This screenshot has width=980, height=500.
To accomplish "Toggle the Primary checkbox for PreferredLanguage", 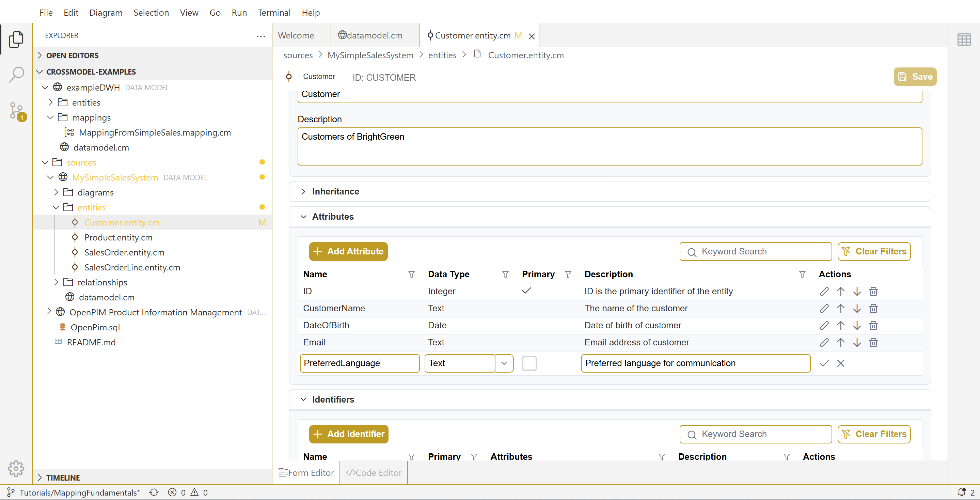I will (529, 363).
